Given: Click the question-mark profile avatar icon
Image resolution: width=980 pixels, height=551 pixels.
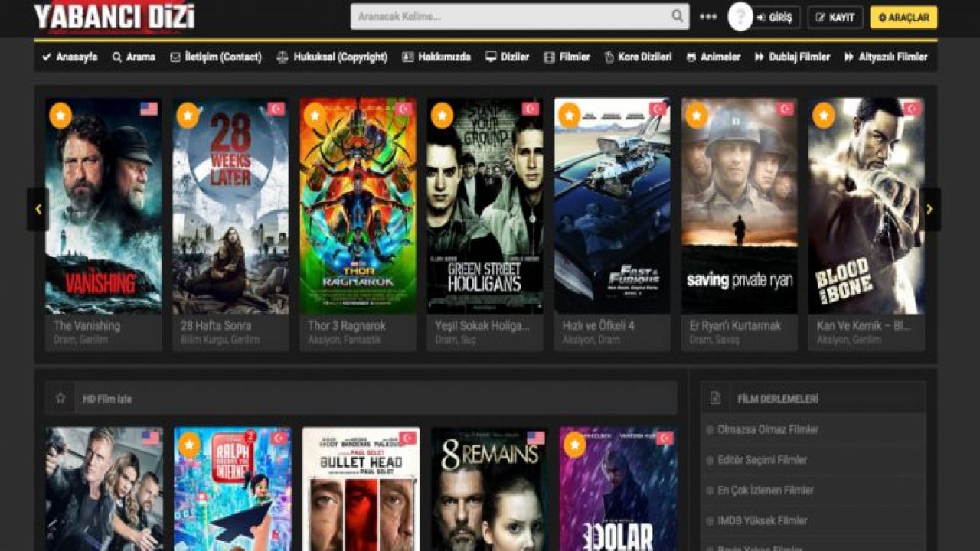Looking at the screenshot, I should click(739, 15).
